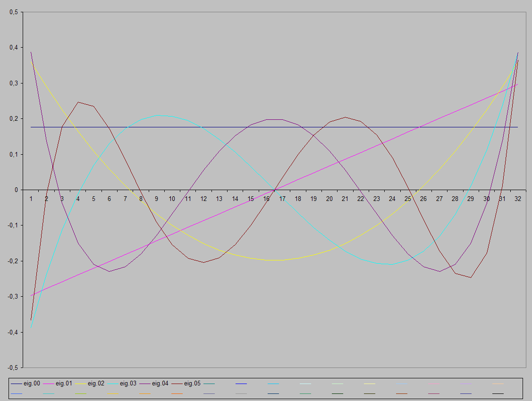Click the 0 label on the vertical axis
Viewport: 532px width, 401px height.
pyautogui.click(x=16, y=190)
